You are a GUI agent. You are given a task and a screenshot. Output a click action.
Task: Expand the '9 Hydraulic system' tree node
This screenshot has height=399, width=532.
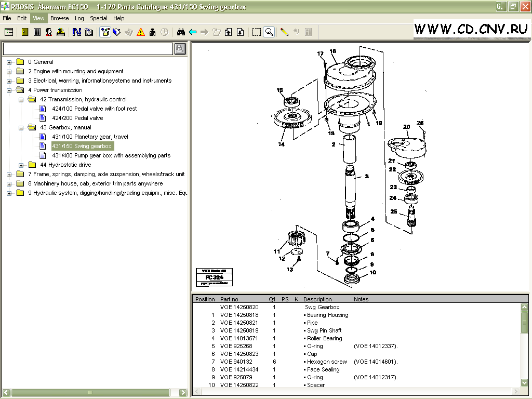pyautogui.click(x=9, y=193)
